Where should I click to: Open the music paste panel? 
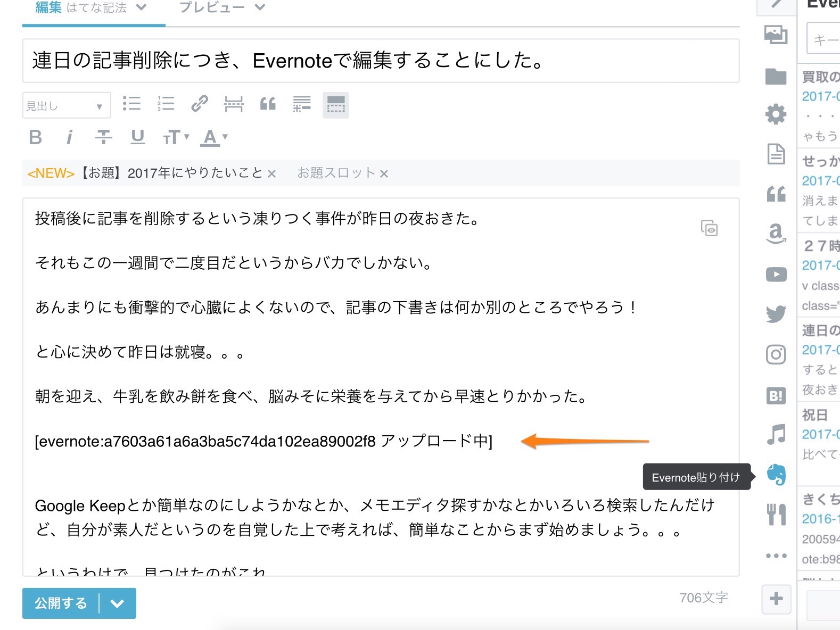(x=776, y=434)
